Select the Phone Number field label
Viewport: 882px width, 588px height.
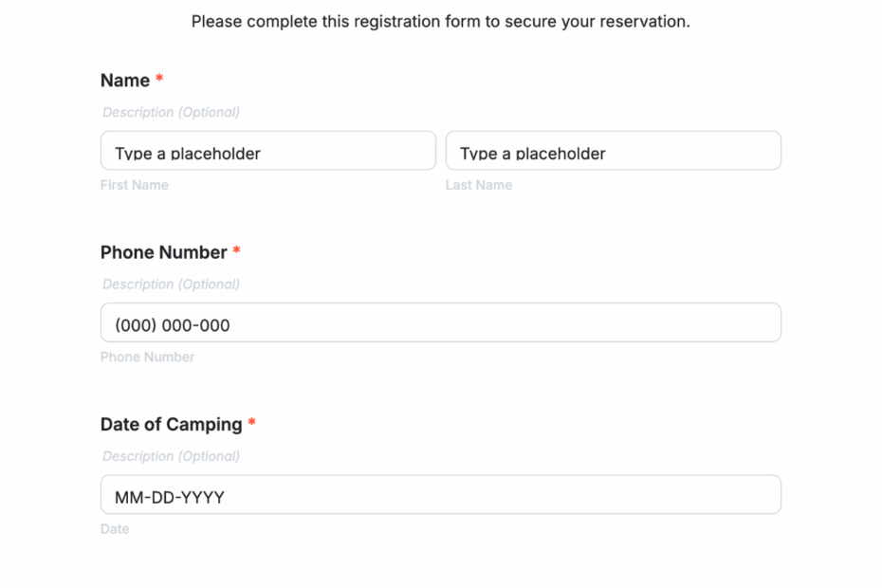tap(162, 252)
